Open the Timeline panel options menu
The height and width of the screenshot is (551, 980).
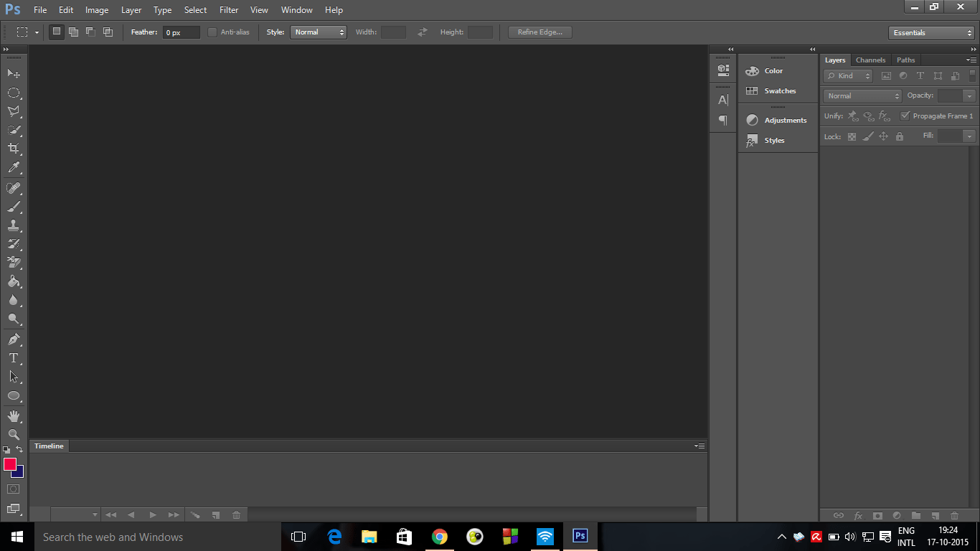(x=699, y=446)
